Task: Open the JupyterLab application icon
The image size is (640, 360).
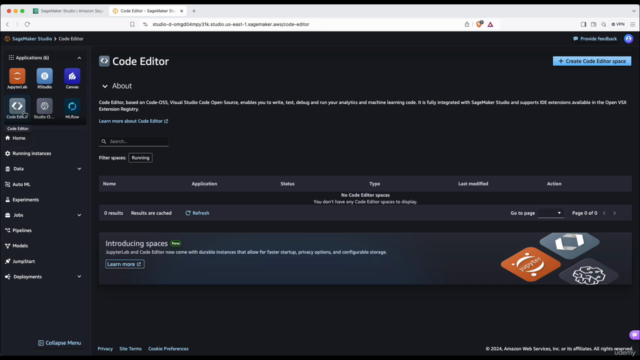Action: pos(17,76)
